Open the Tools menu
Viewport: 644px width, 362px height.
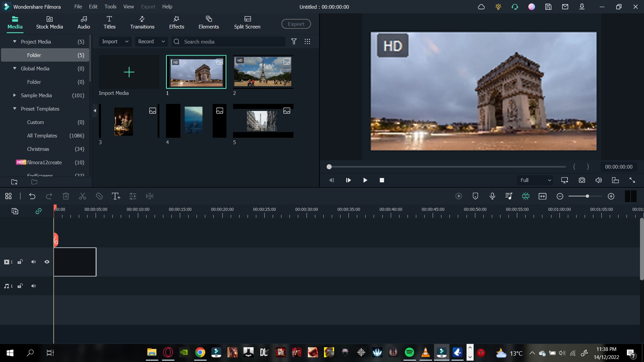click(x=110, y=7)
